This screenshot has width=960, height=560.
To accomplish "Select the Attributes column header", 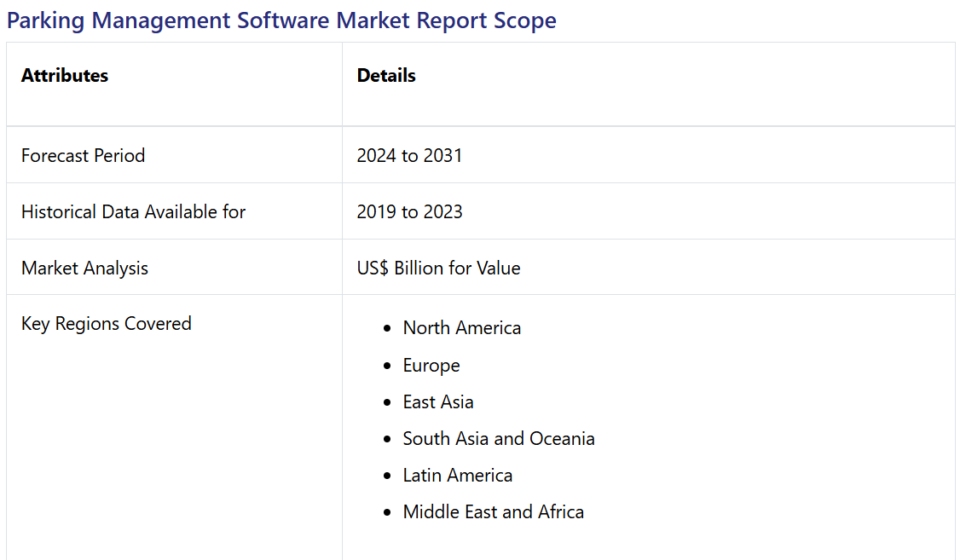I will click(x=65, y=75).
